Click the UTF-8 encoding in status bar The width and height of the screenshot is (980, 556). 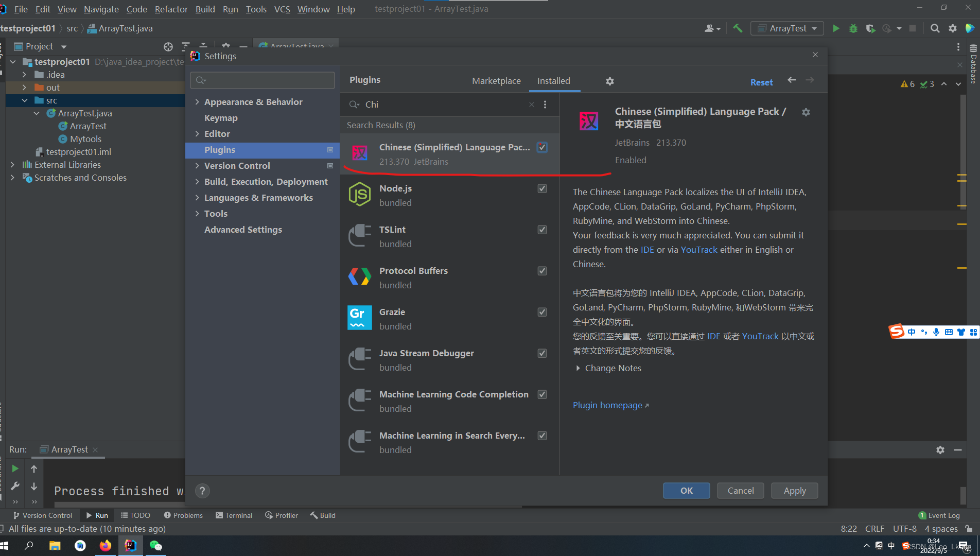[x=904, y=529]
